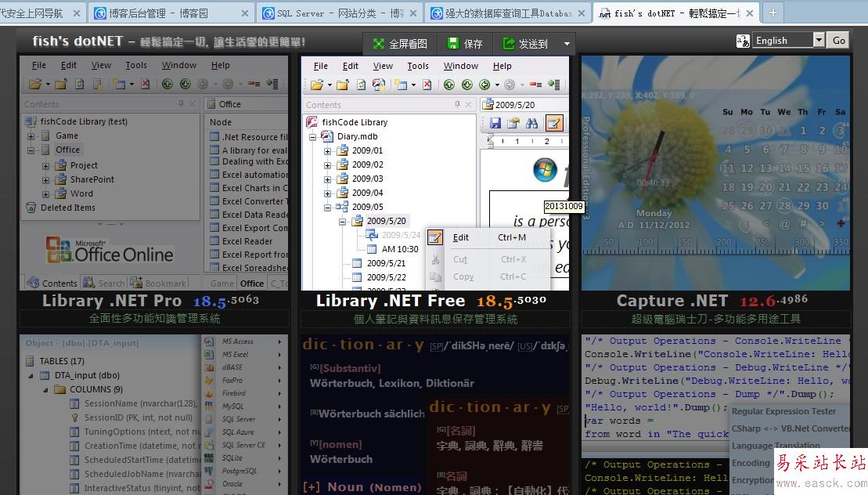Click the 发送到 send-to icon
The height and width of the screenshot is (495, 868).
[508, 44]
